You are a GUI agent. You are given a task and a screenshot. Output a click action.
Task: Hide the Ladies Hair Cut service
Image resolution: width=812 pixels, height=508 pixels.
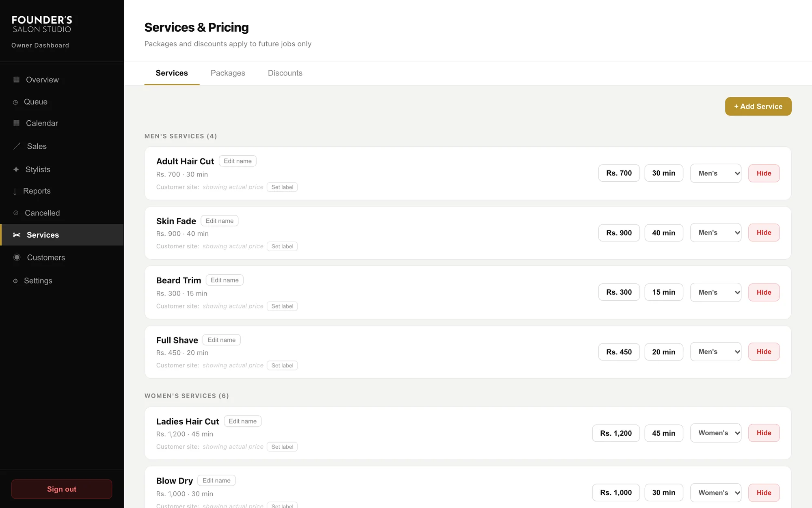tap(764, 433)
